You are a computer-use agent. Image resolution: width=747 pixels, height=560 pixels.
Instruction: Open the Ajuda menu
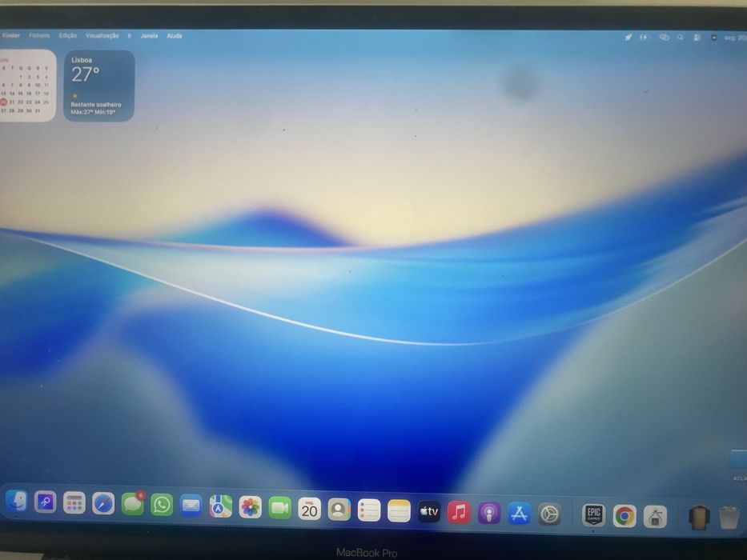click(175, 36)
